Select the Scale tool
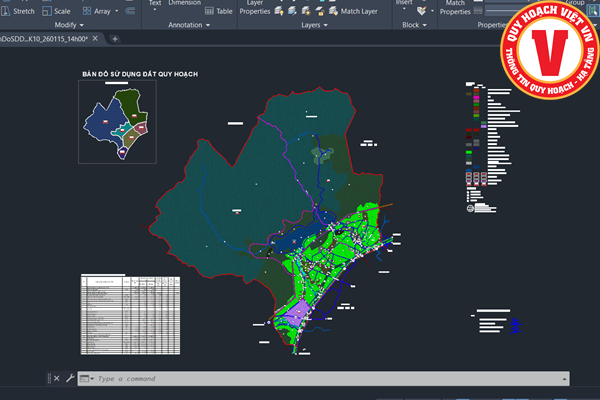 pyautogui.click(x=62, y=11)
